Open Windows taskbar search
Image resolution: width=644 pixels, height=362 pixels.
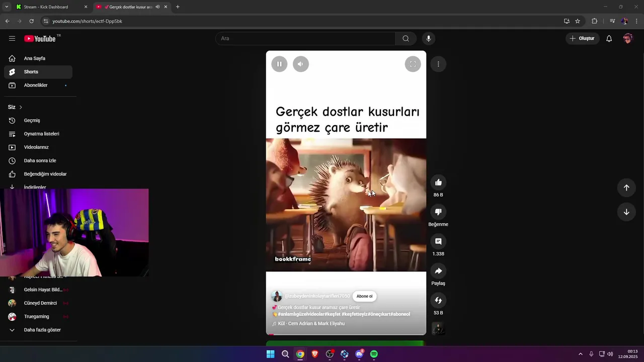(285, 354)
